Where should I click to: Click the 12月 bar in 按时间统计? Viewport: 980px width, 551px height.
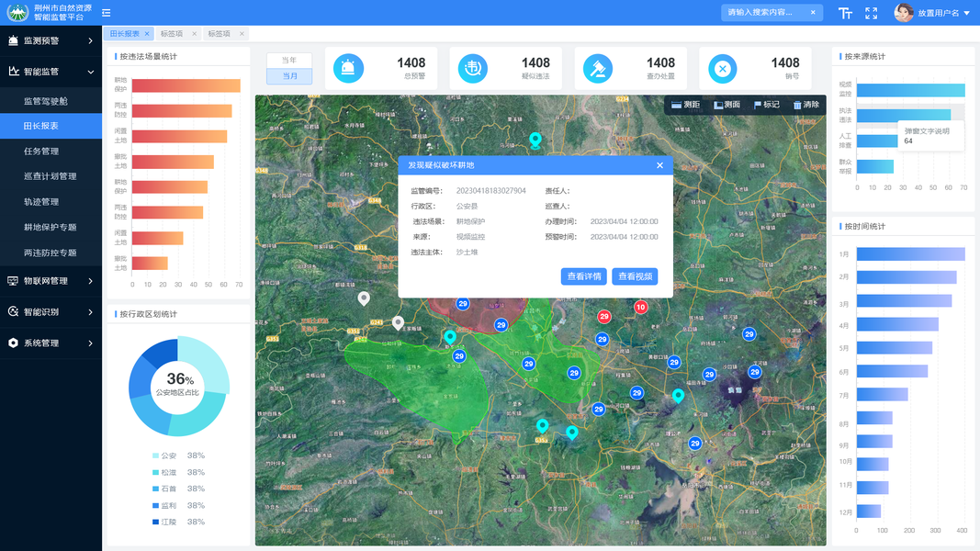point(869,512)
